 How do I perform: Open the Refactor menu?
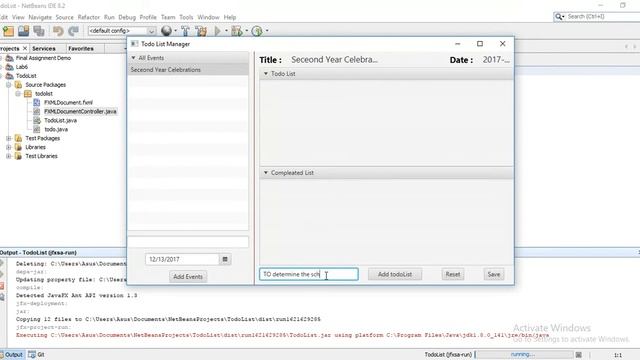point(89,17)
